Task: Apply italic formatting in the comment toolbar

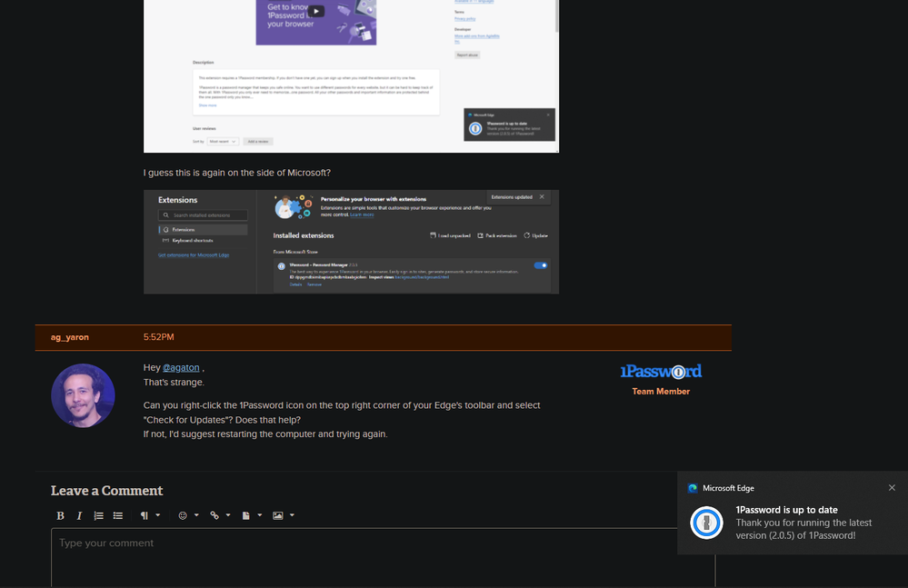Action: tap(79, 515)
